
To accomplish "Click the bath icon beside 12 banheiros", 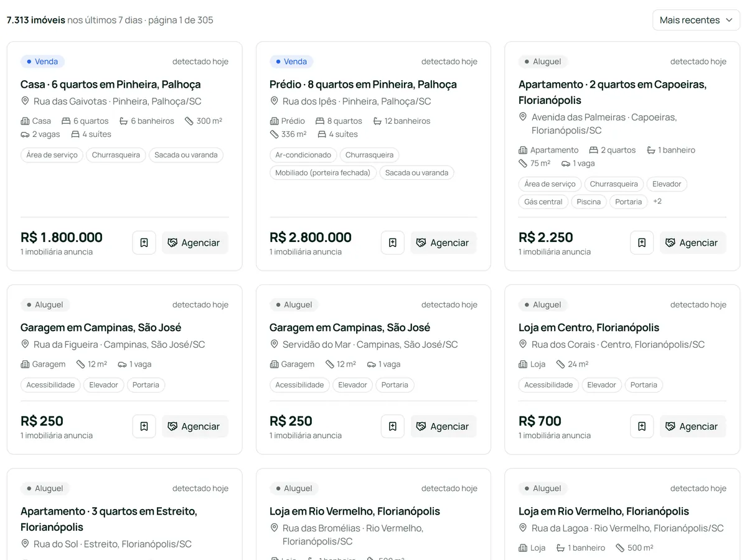I will (377, 121).
